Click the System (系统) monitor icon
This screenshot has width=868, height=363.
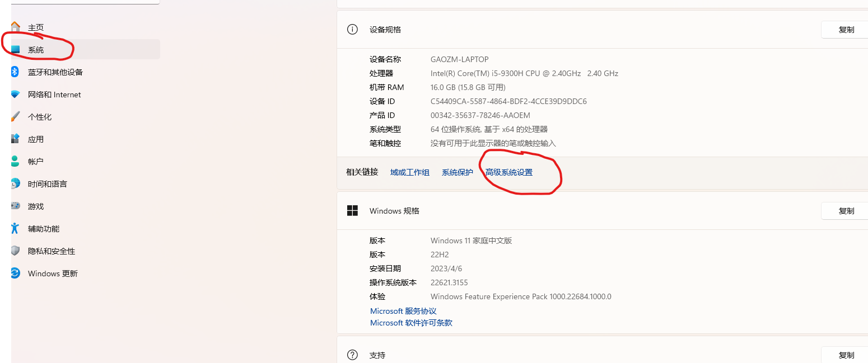click(16, 50)
